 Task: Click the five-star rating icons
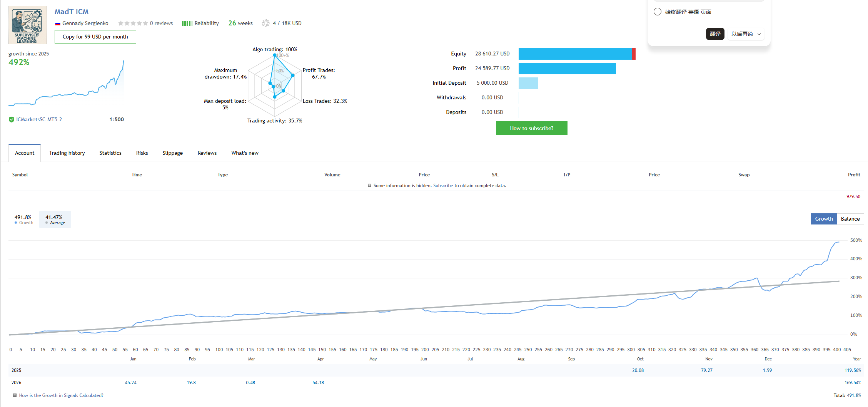tap(133, 23)
